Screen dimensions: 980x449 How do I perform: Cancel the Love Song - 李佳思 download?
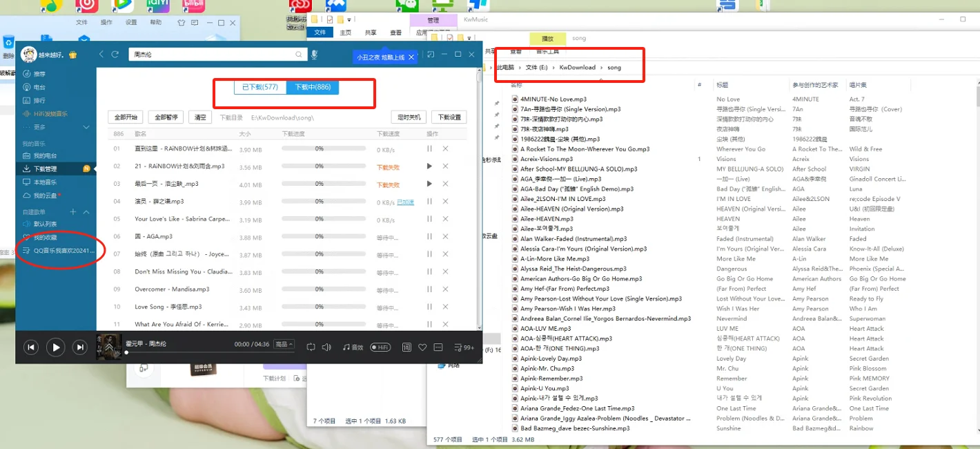tap(445, 307)
